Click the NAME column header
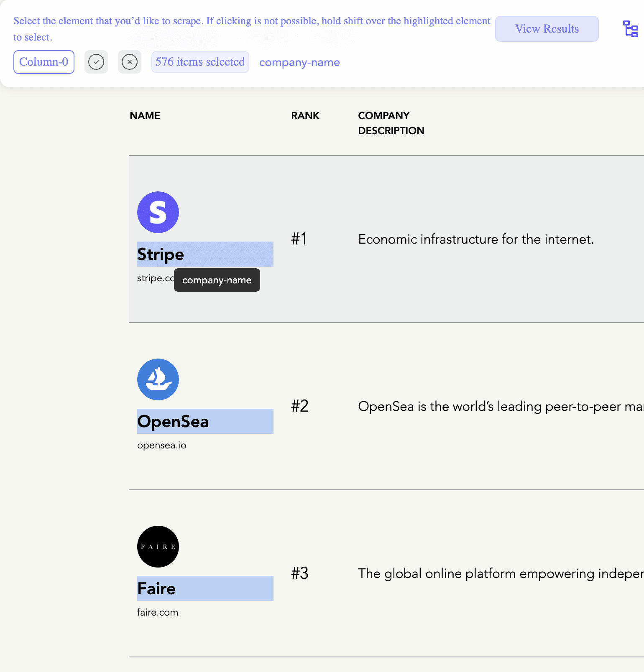The height and width of the screenshot is (672, 644). click(x=145, y=116)
